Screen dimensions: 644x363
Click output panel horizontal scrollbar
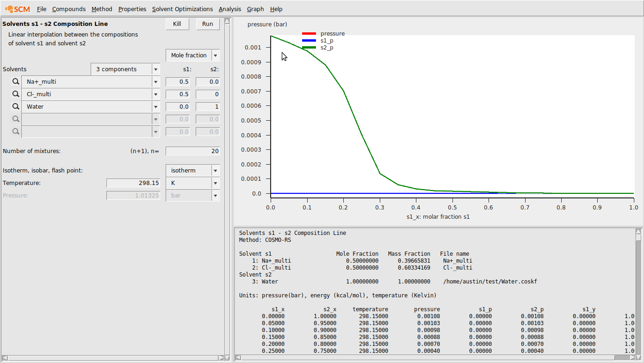tap(435, 357)
